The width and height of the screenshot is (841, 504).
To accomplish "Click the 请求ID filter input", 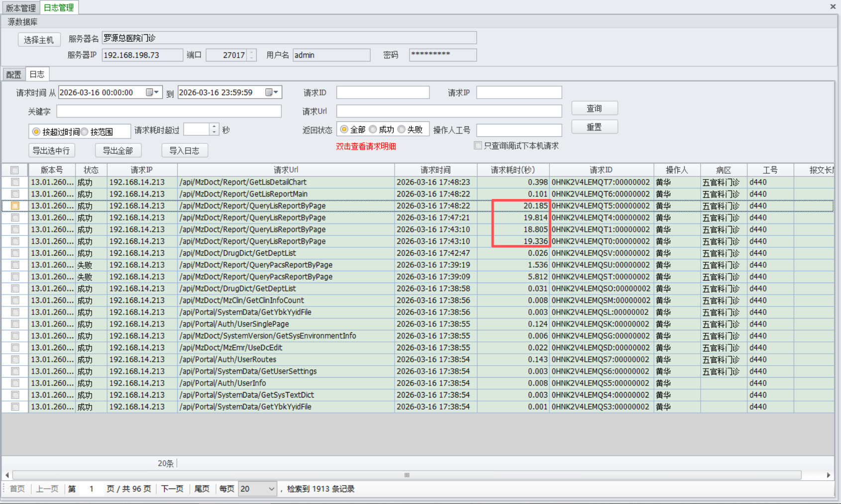I will point(383,93).
